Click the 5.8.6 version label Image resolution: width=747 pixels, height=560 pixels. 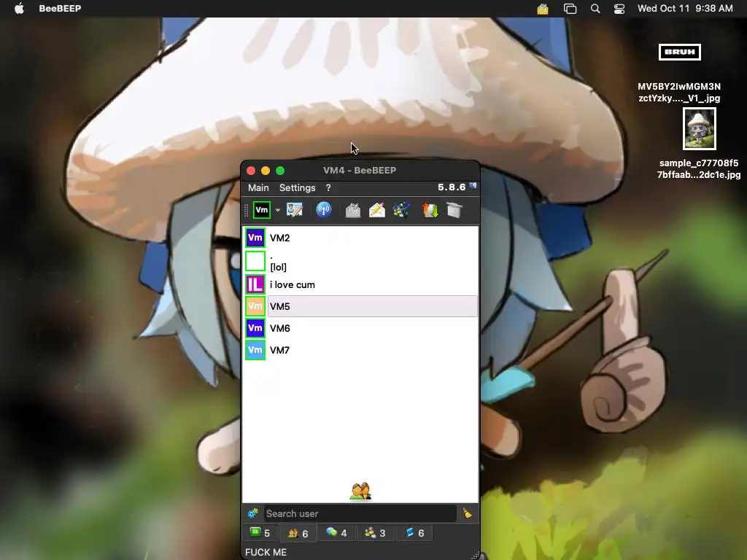click(452, 187)
